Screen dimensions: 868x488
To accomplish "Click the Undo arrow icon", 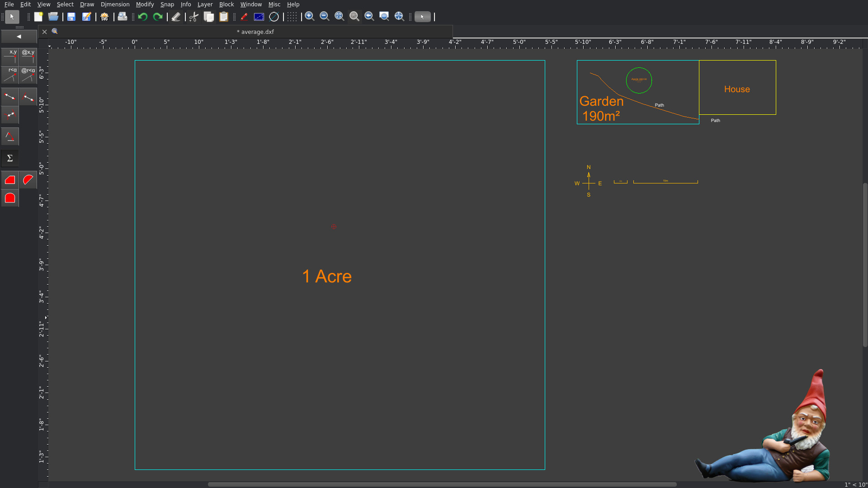I will (143, 17).
